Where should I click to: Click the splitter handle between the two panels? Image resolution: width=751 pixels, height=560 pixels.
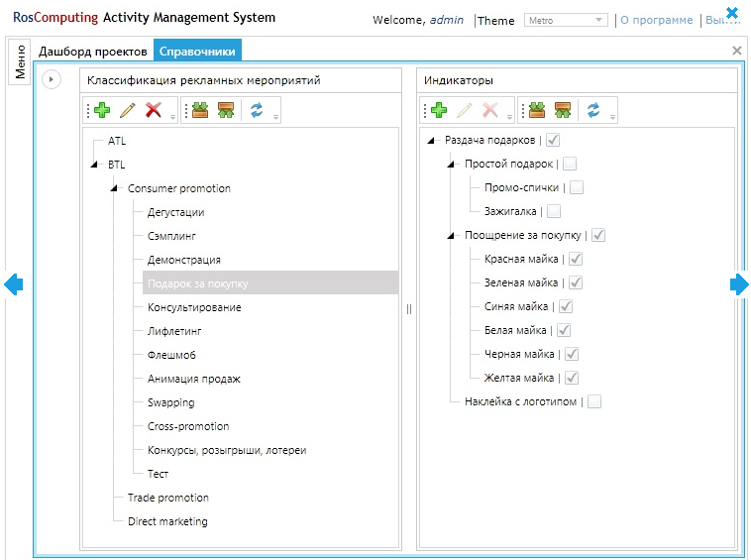(409, 309)
